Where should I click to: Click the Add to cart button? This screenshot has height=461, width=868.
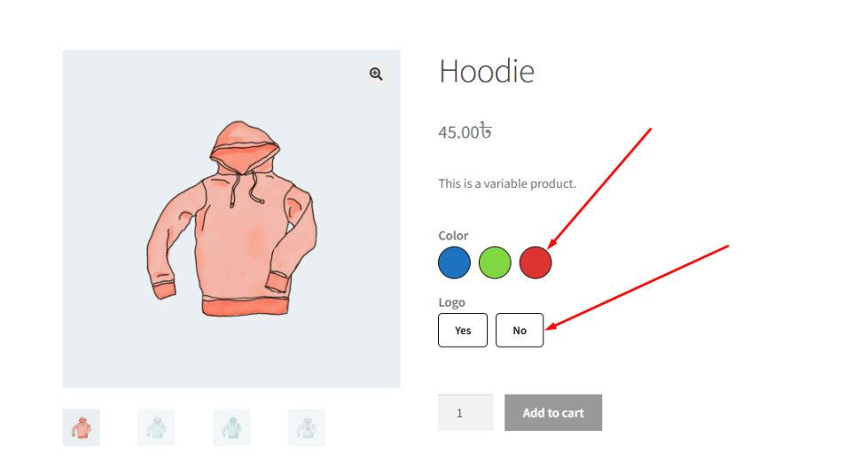tap(553, 413)
